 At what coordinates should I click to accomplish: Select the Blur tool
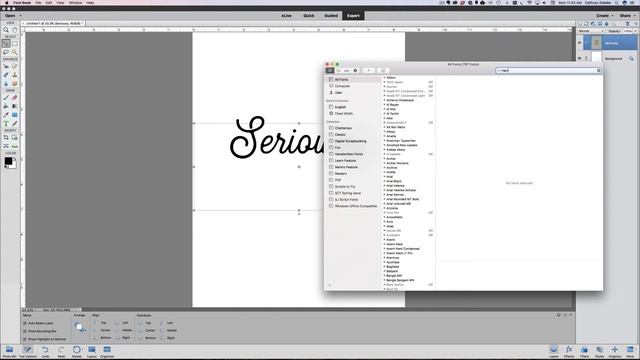(x=6, y=84)
